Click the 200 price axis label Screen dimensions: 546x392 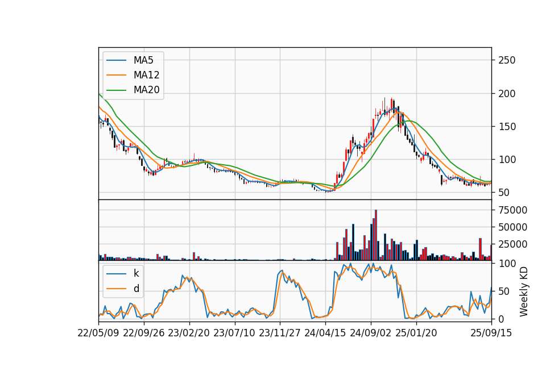507,94
